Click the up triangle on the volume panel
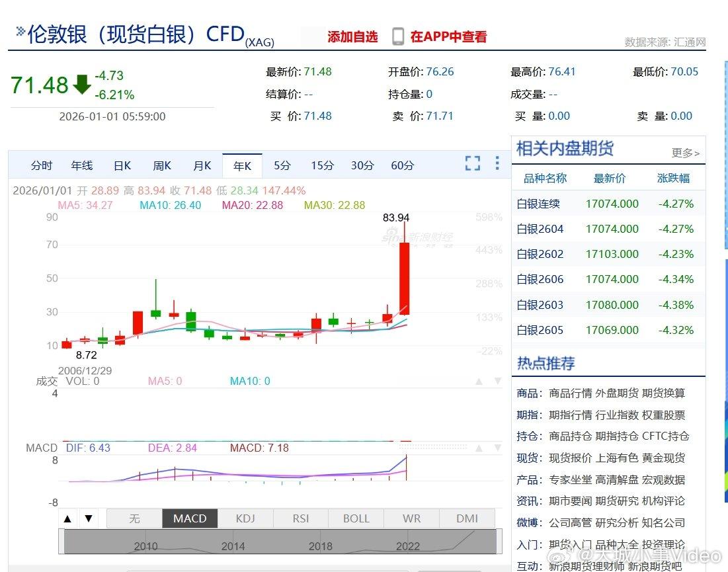The image size is (728, 572). (x=479, y=381)
